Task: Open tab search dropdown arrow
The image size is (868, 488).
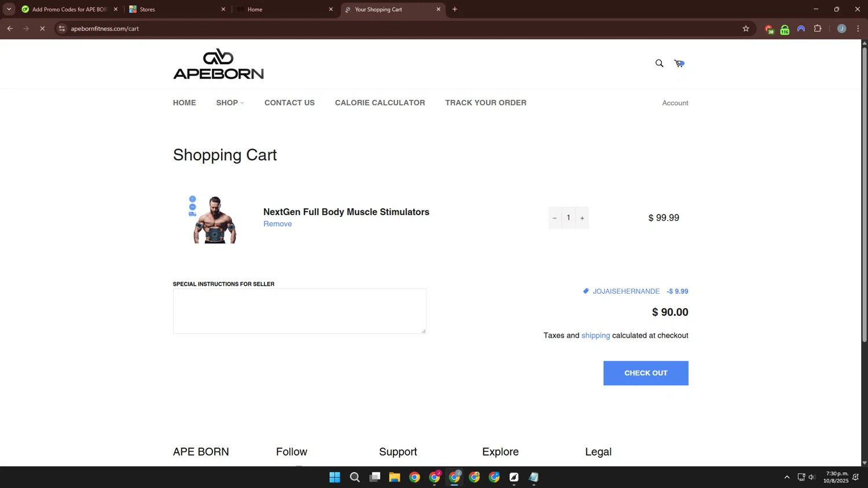Action: [x=9, y=9]
